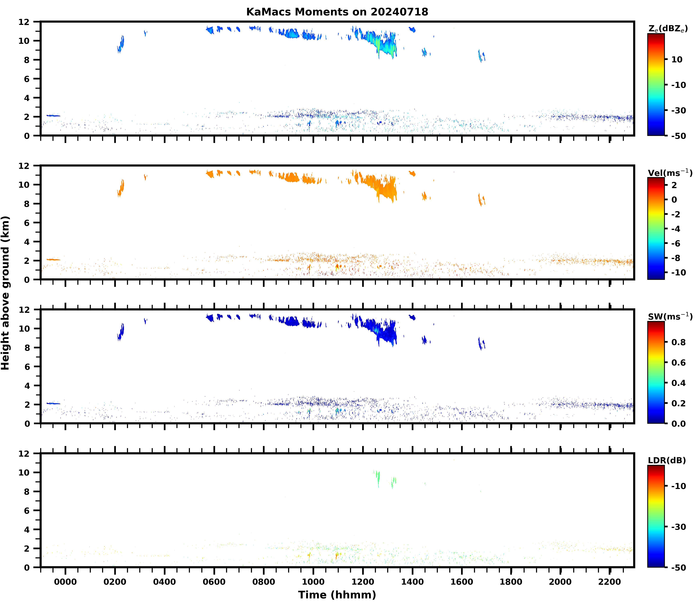Click the 1800 time tick label

click(x=511, y=582)
